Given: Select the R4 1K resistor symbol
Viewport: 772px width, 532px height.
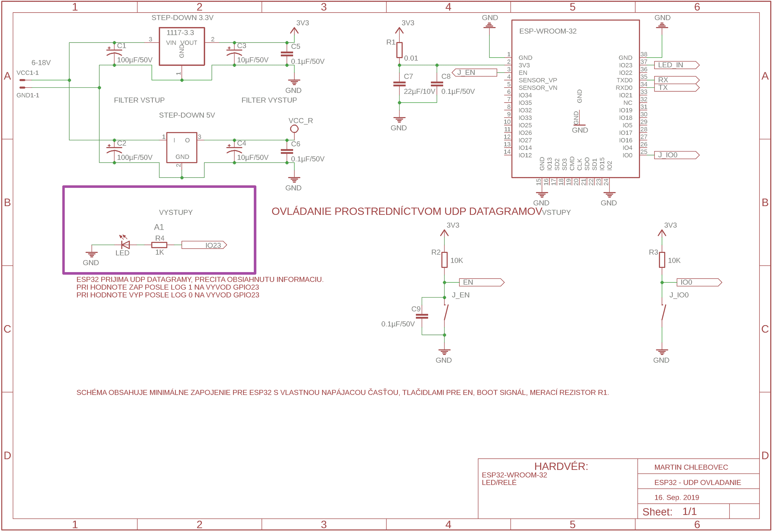Looking at the screenshot, I should point(159,245).
